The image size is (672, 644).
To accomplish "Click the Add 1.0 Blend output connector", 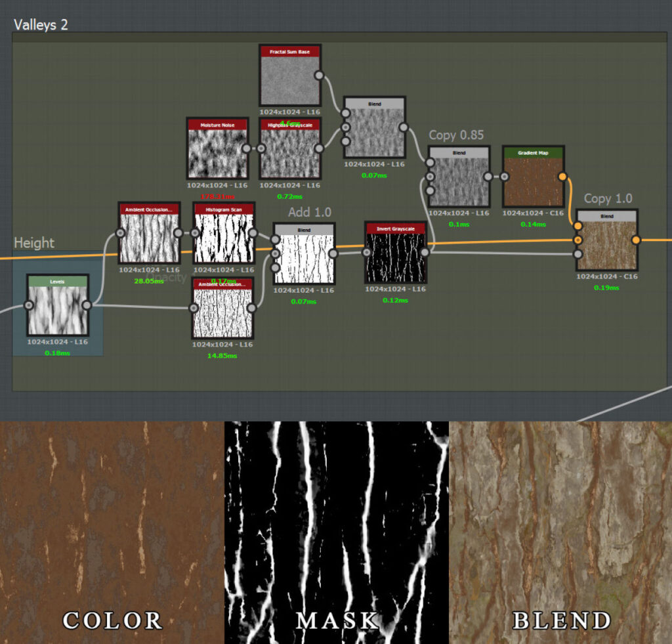I will [x=333, y=254].
